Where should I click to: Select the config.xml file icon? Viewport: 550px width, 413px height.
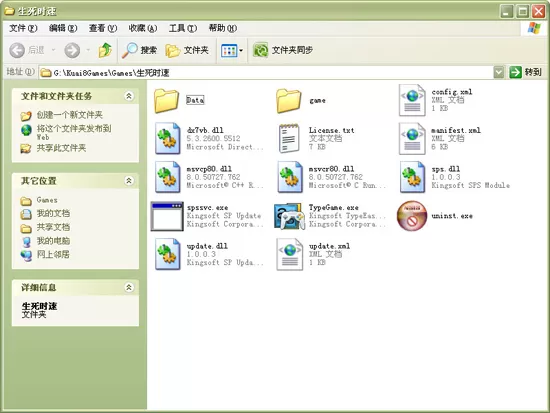coord(412,100)
